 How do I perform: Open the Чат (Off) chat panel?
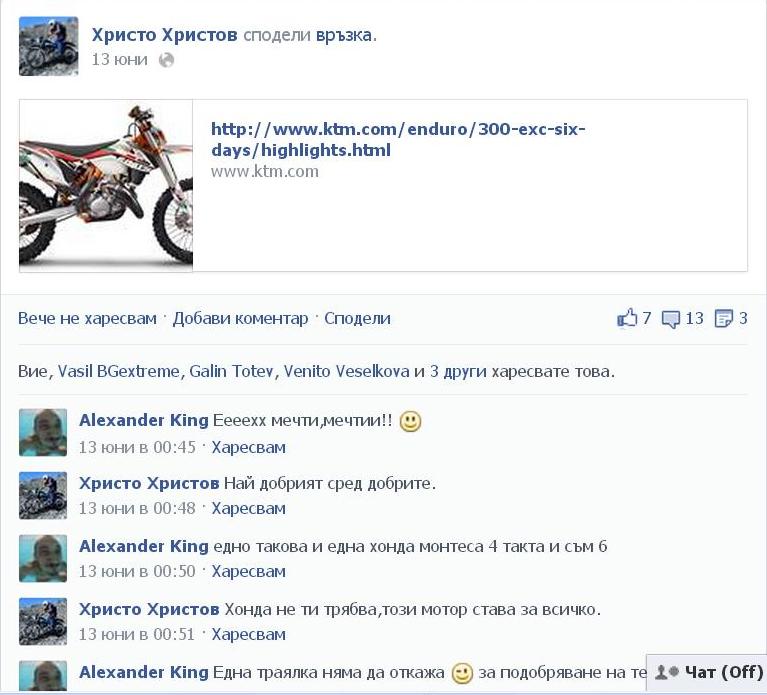coord(706,673)
